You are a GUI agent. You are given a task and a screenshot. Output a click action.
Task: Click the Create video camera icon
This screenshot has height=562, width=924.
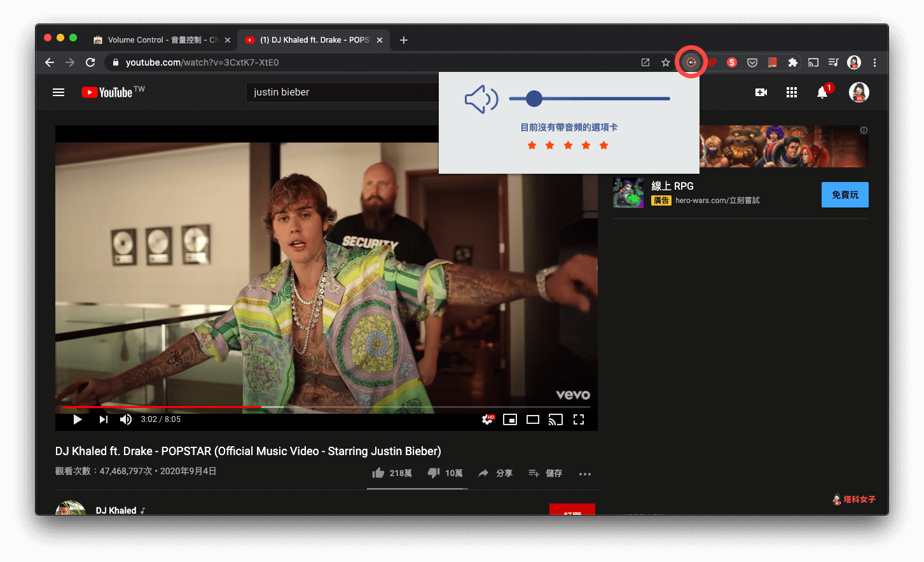point(761,92)
